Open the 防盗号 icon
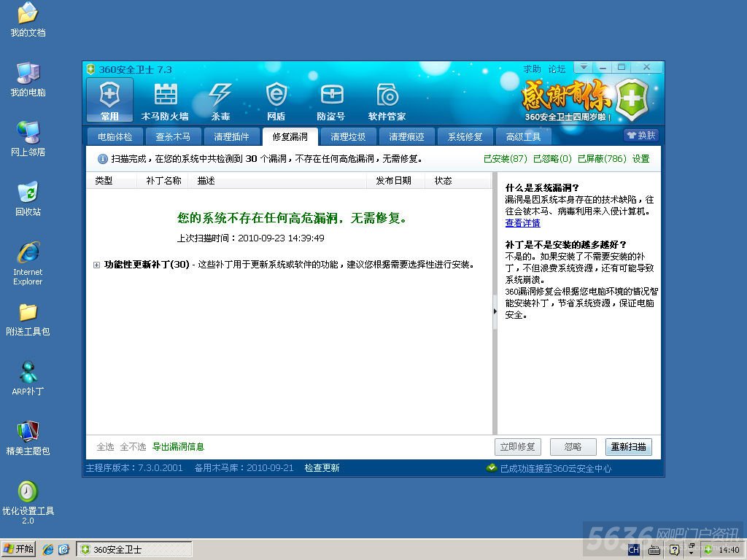 331,101
